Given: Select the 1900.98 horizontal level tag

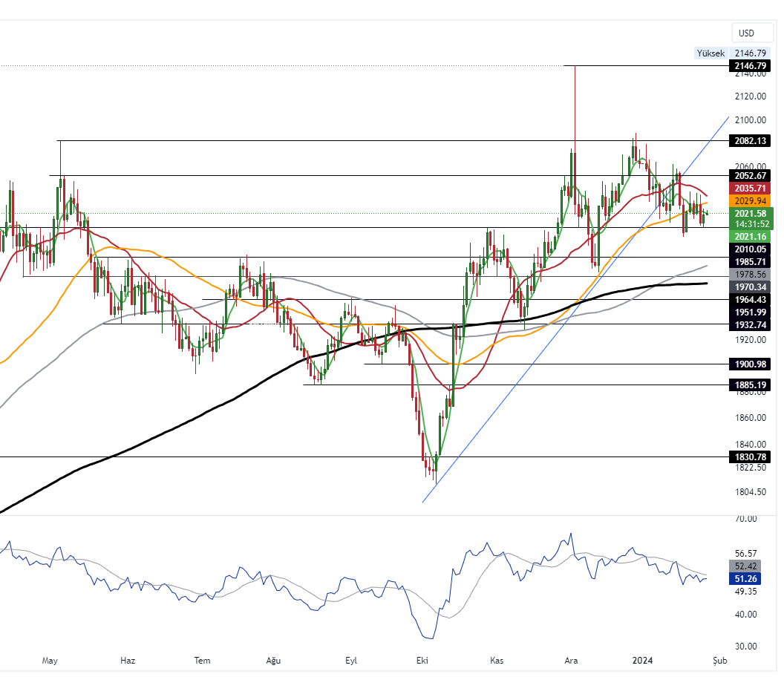Looking at the screenshot, I should [x=750, y=364].
